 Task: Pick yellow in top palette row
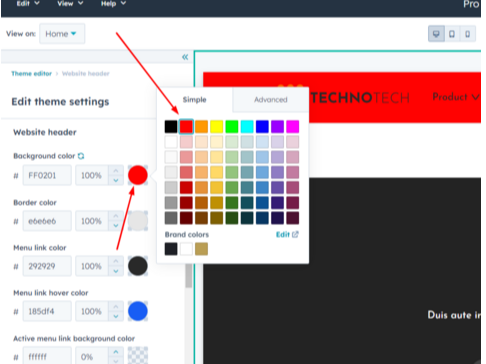click(217, 127)
